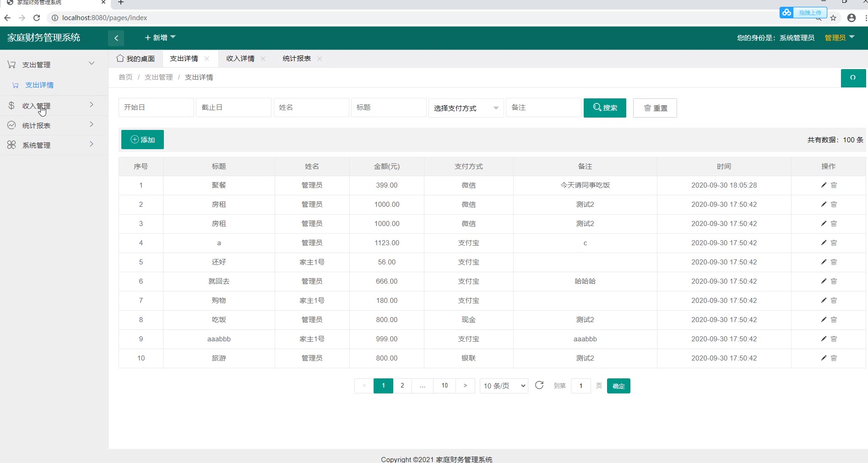Click the edit pencil icon for row 1 聚餐
The height and width of the screenshot is (463, 868).
[x=823, y=185]
